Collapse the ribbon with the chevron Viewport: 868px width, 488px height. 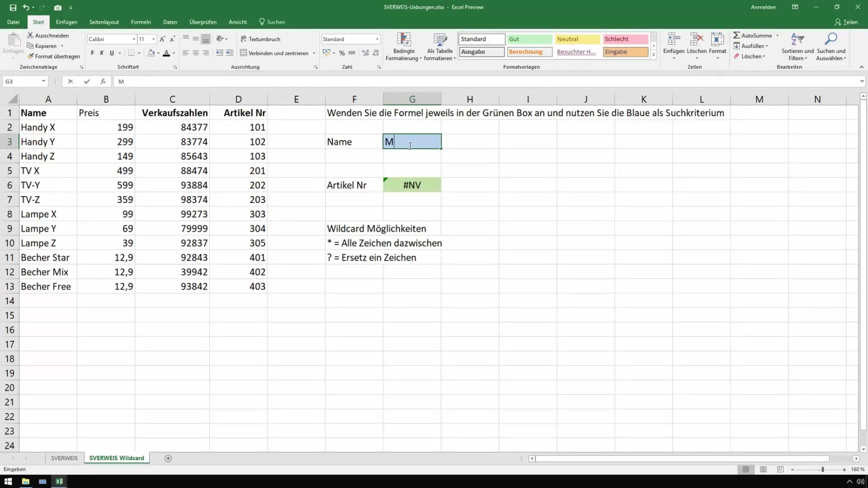(861, 67)
